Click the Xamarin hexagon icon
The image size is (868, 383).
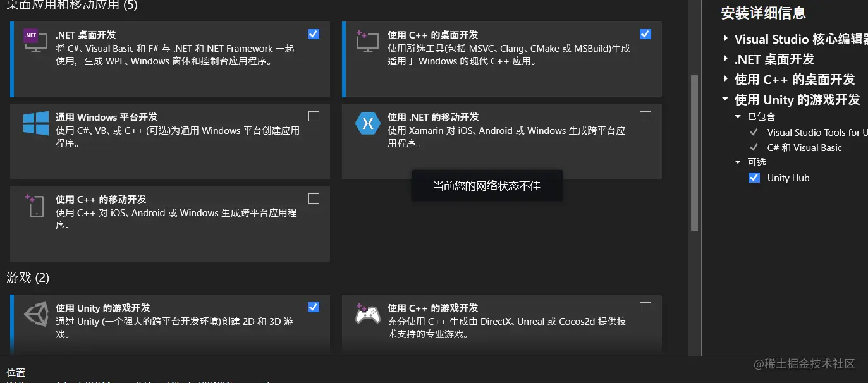367,123
